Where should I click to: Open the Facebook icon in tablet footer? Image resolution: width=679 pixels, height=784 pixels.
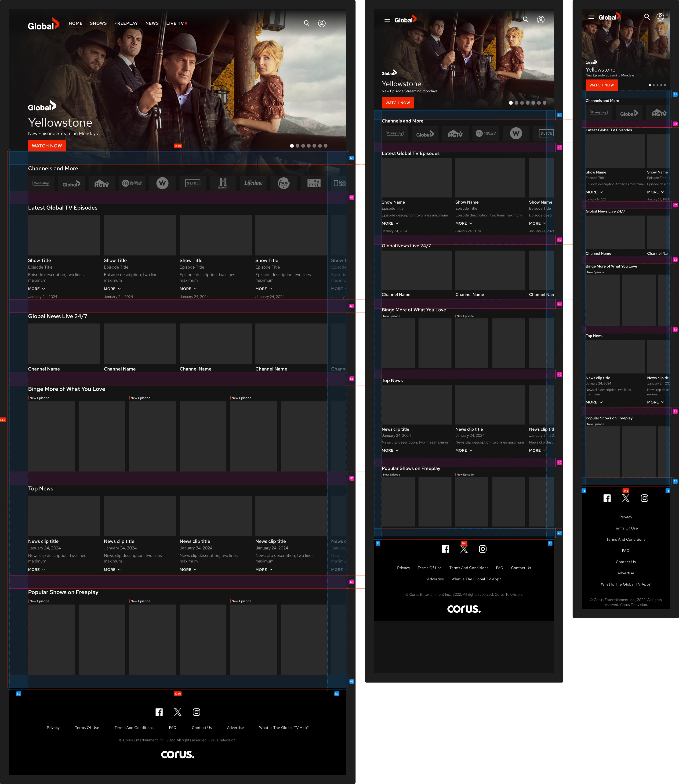(x=446, y=549)
